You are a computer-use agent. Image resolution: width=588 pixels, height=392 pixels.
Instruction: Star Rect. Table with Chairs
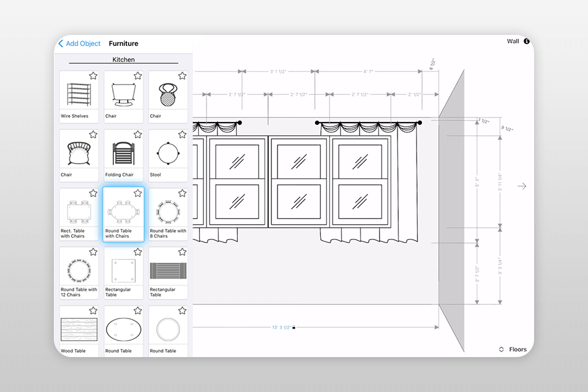point(93,193)
